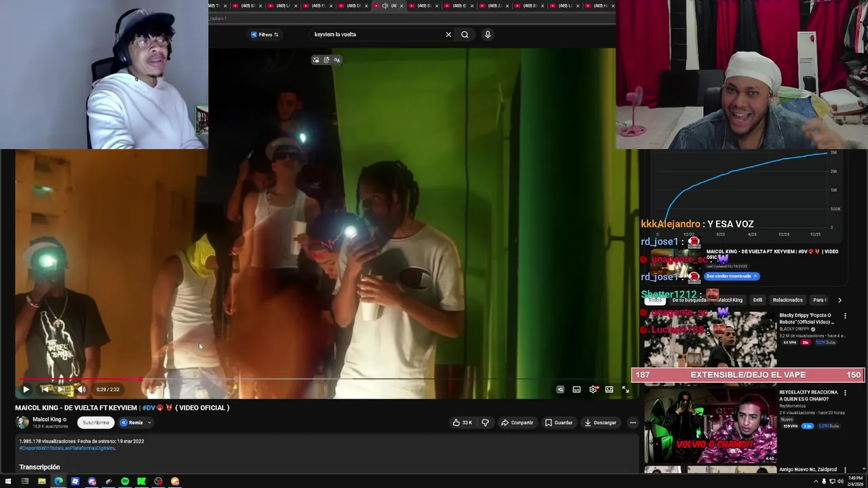Select the Maicol King filter chip
Screen dimensions: 868x488
[x=730, y=300]
